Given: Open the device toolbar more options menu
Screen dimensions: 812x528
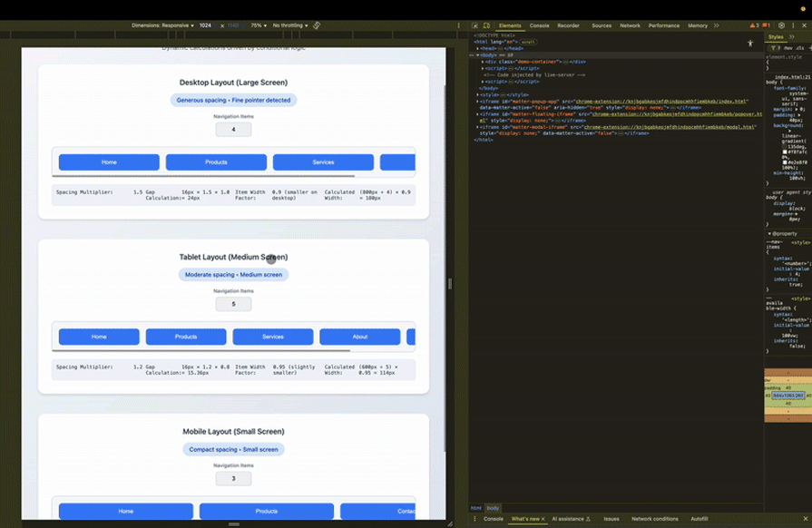Looking at the screenshot, I should (458, 25).
